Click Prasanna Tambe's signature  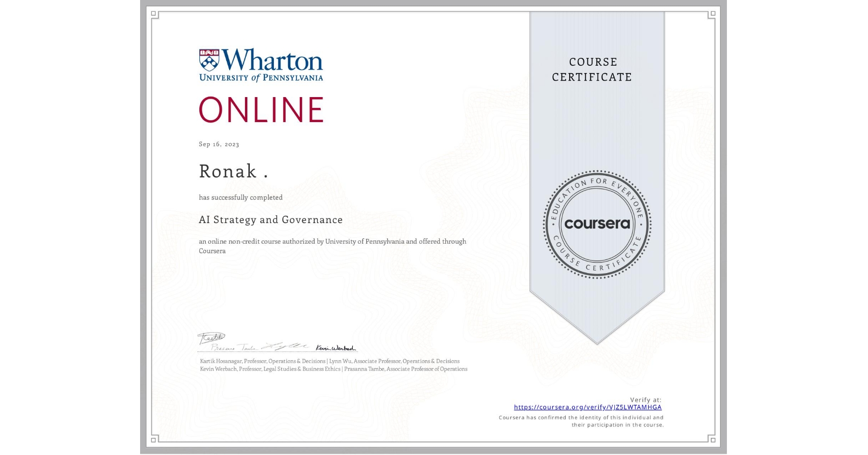coord(234,347)
